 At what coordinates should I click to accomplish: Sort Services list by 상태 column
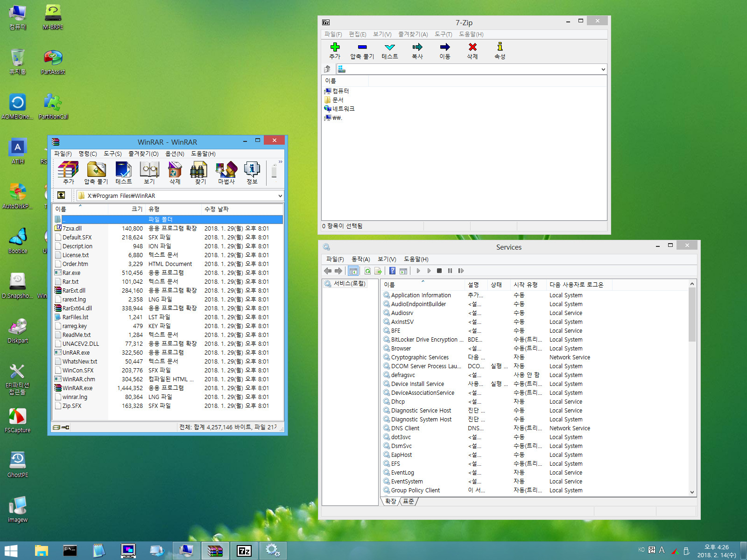tap(499, 285)
